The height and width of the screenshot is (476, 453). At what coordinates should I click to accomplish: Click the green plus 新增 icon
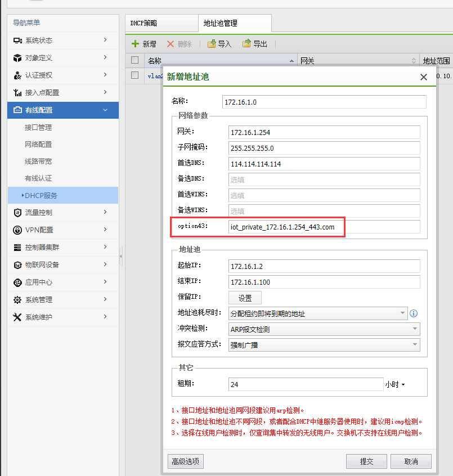pyautogui.click(x=135, y=44)
